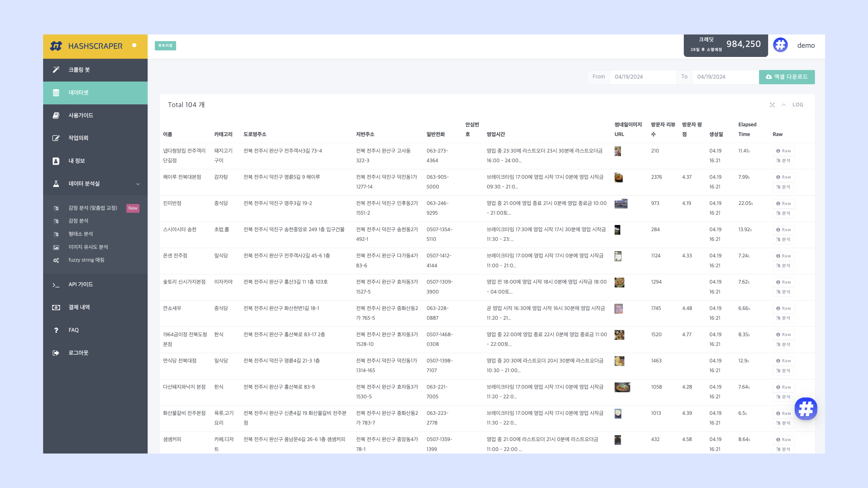The image size is (868, 488).
Task: Click the Raw button for 화산물갈비 전주본점 row
Action: pos(783,413)
